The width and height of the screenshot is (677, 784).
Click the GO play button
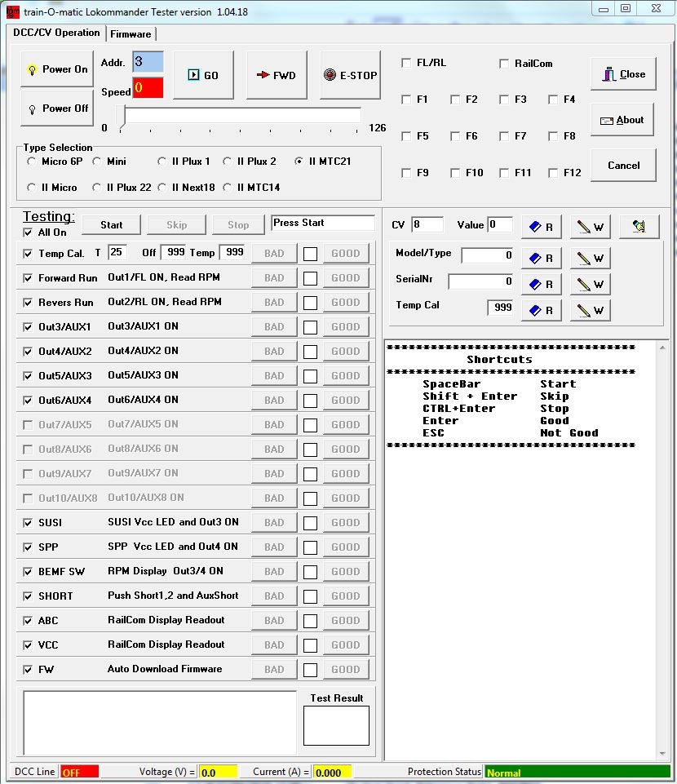tap(203, 75)
